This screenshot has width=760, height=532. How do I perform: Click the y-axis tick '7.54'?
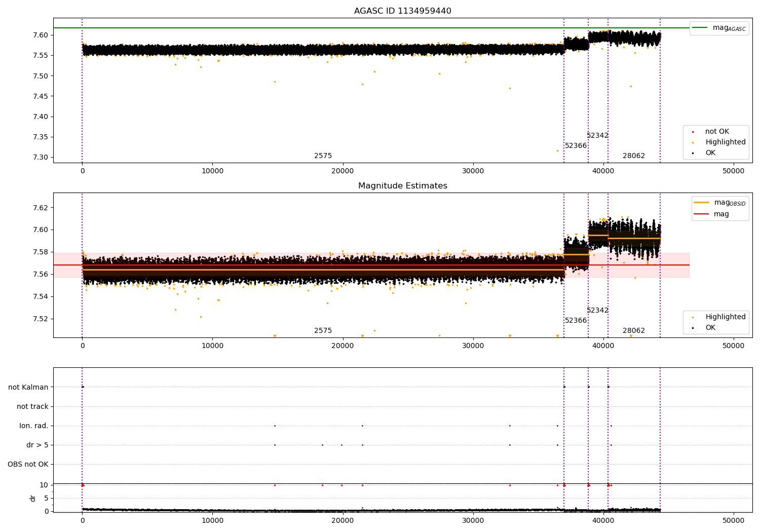point(41,297)
